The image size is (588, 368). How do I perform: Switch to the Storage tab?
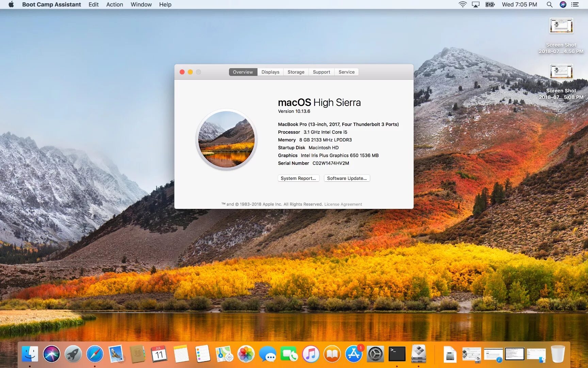click(x=296, y=72)
